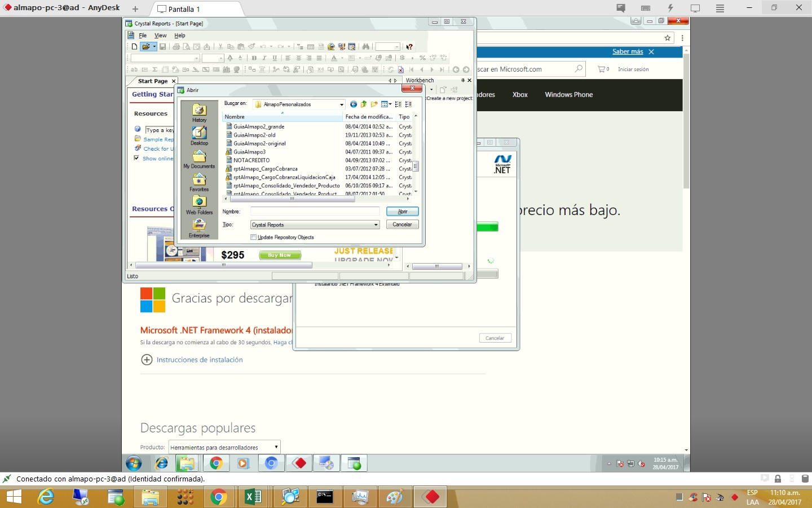This screenshot has width=812, height=508.
Task: Sort by Nombre column header
Action: 283,117
